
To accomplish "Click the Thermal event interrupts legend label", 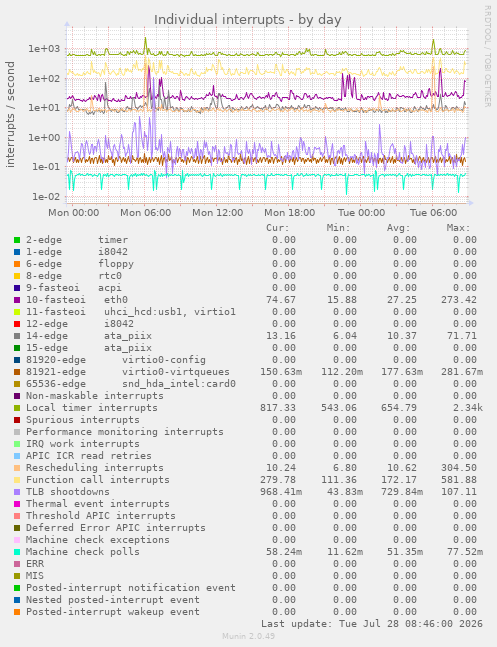I will tap(98, 504).
